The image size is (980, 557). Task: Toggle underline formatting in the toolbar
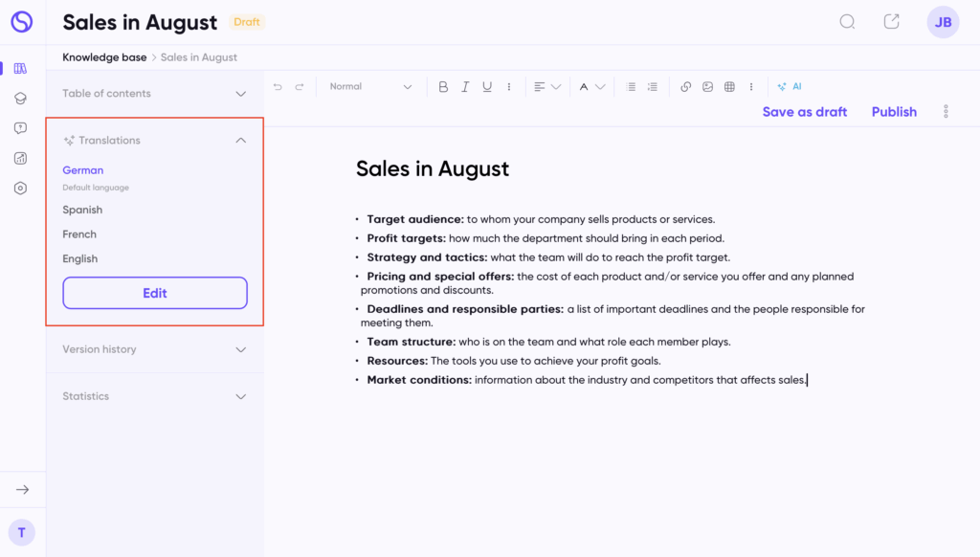click(x=487, y=87)
